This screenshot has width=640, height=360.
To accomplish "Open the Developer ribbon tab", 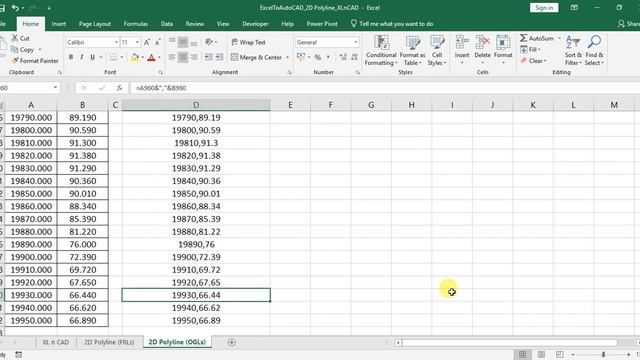I will [x=255, y=24].
